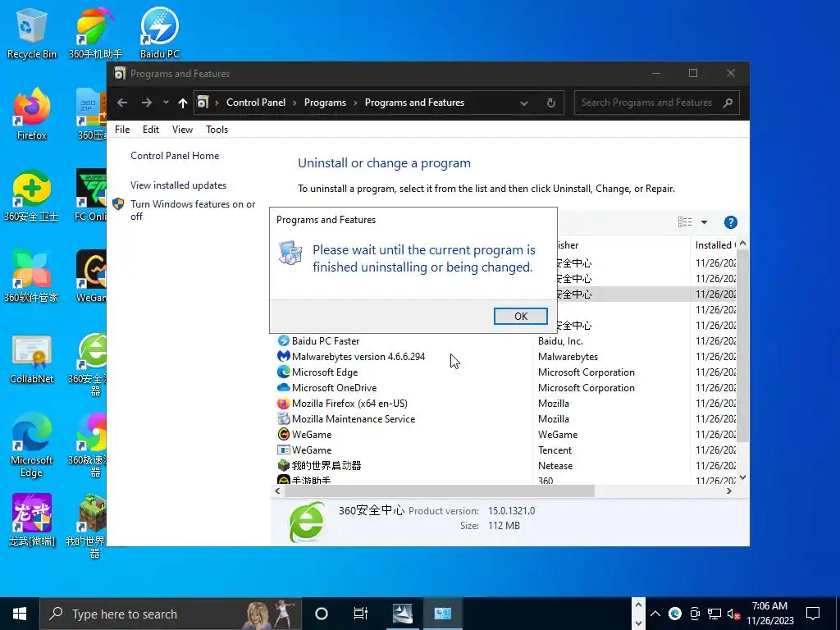Open Recycle Bin desktop icon

[32, 33]
